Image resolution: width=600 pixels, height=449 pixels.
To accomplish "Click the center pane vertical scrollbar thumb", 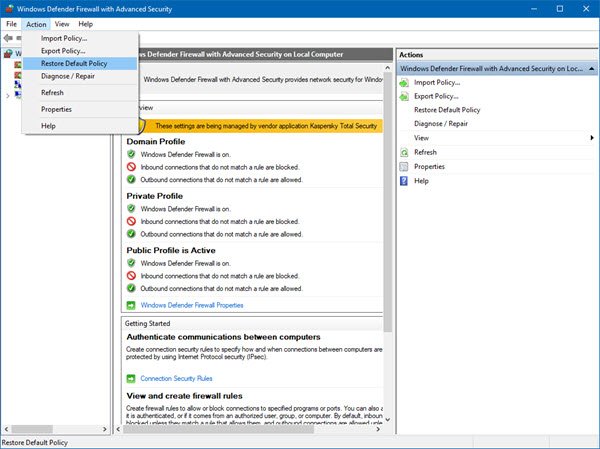I will [x=388, y=202].
